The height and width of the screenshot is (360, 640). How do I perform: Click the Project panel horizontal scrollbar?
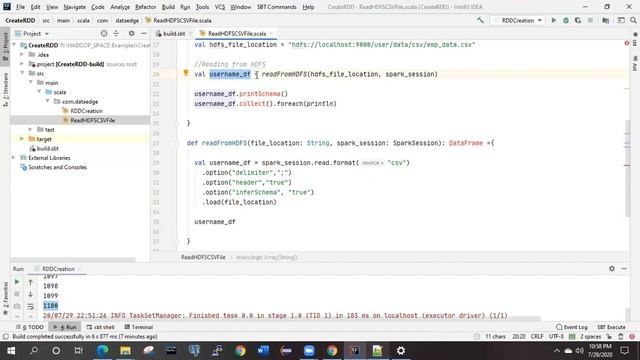click(73, 260)
